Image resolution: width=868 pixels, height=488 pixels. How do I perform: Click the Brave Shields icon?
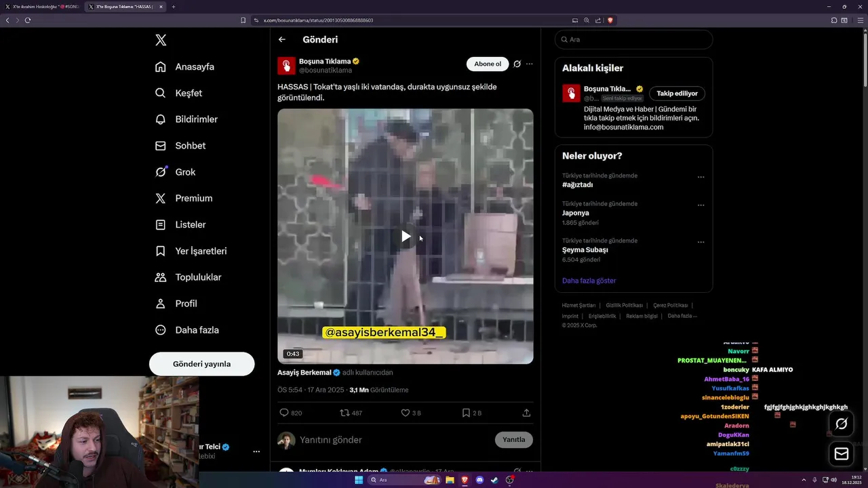(x=610, y=20)
